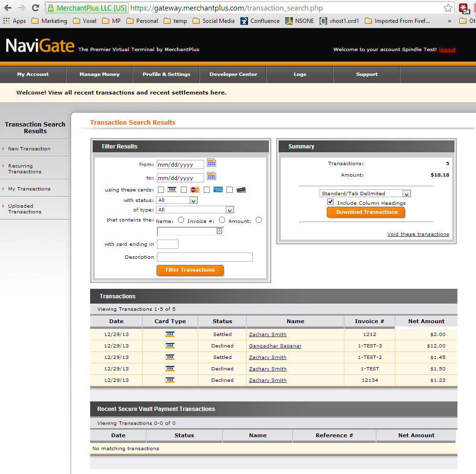Click the logout link

point(447,50)
